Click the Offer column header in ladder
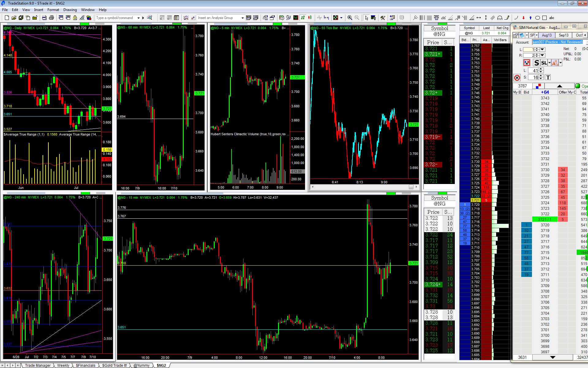This screenshot has height=368, width=588. [x=563, y=92]
